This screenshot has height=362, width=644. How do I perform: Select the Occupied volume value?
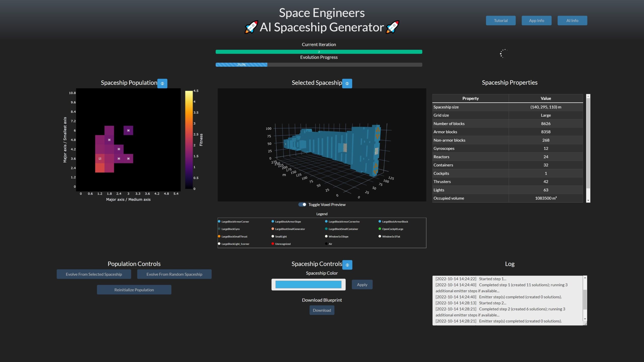[x=546, y=198]
